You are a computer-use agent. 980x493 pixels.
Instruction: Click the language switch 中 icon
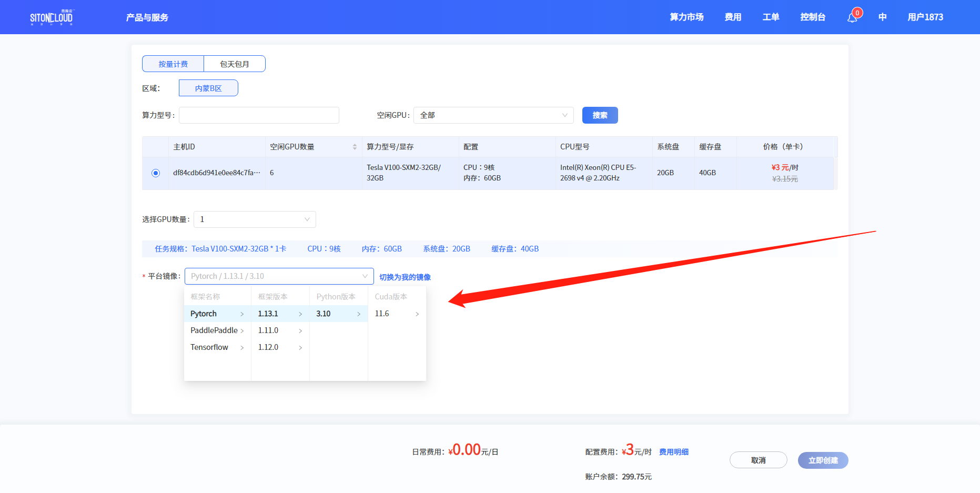tap(882, 17)
